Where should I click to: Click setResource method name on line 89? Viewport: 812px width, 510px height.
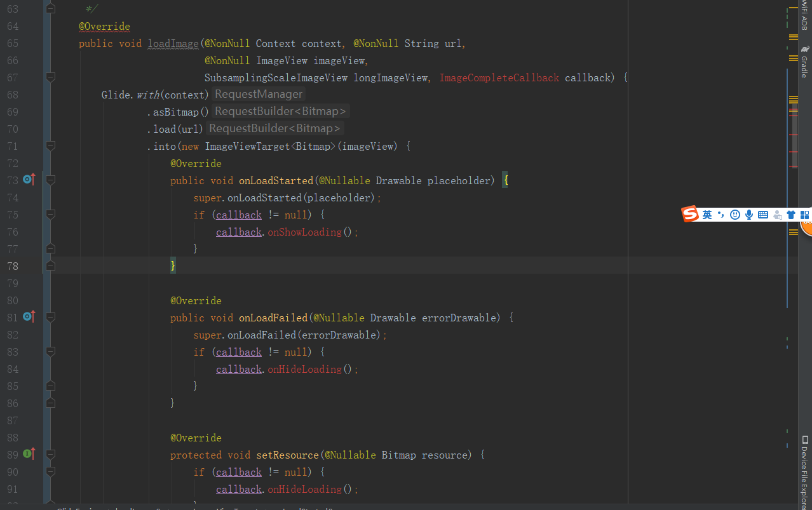click(288, 455)
